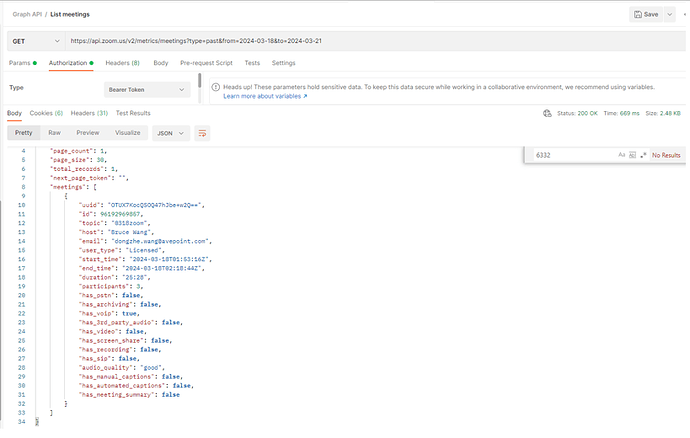The image size is (690, 438).
Task: Open the JSON format dropdown
Action: click(171, 133)
